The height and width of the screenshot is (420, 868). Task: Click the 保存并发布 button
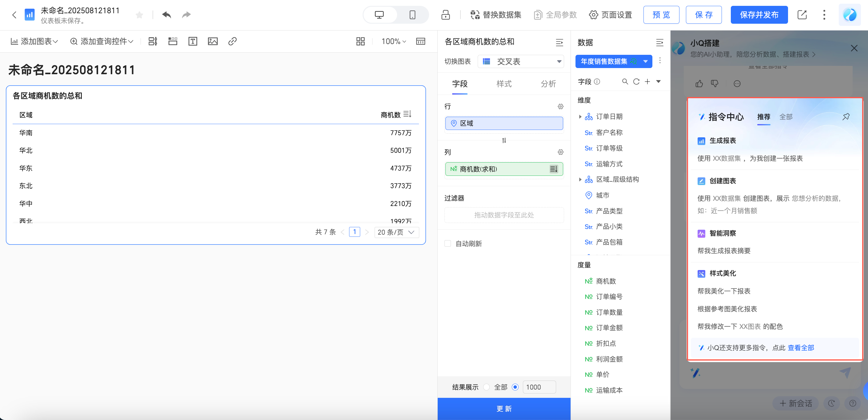pos(759,15)
